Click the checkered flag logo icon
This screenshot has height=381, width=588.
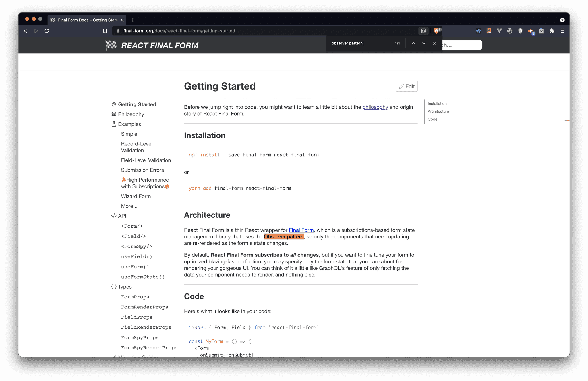(x=111, y=45)
